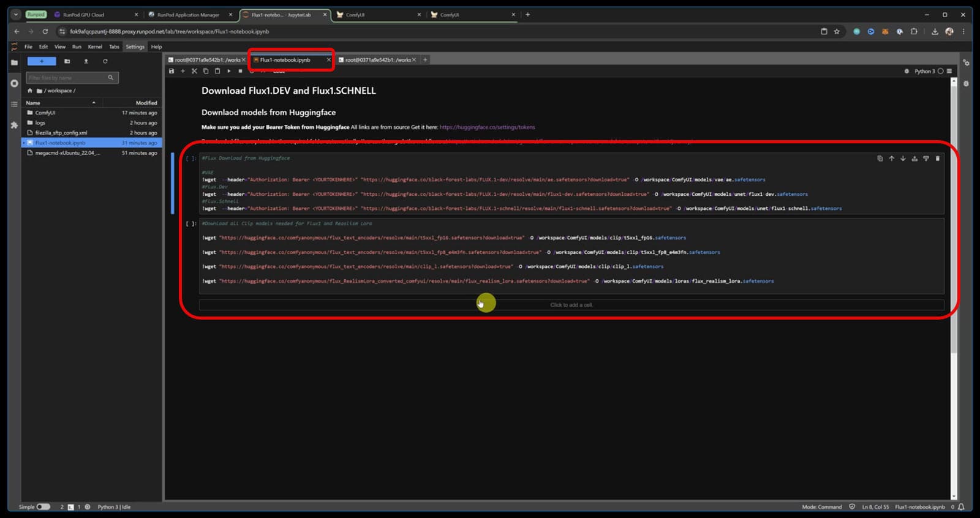Image resolution: width=980 pixels, height=518 pixels.
Task: Cut selected cell with the scissors icon
Action: 194,71
